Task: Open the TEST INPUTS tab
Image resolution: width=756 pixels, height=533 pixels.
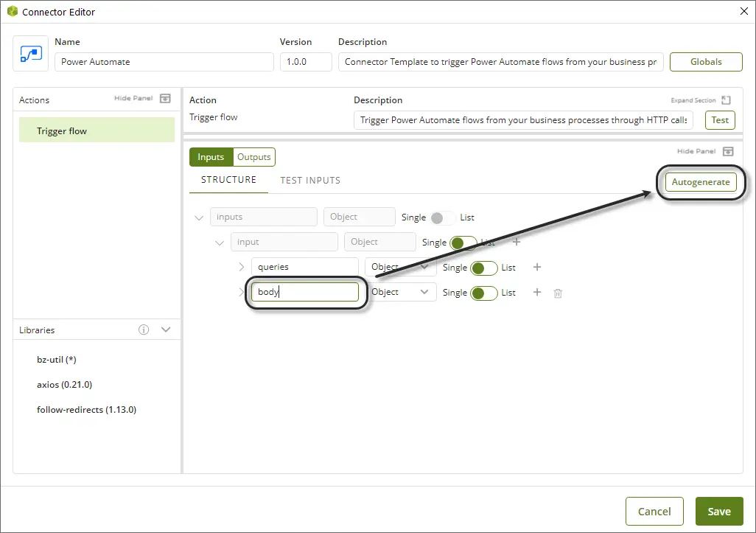Action: pyautogui.click(x=310, y=181)
